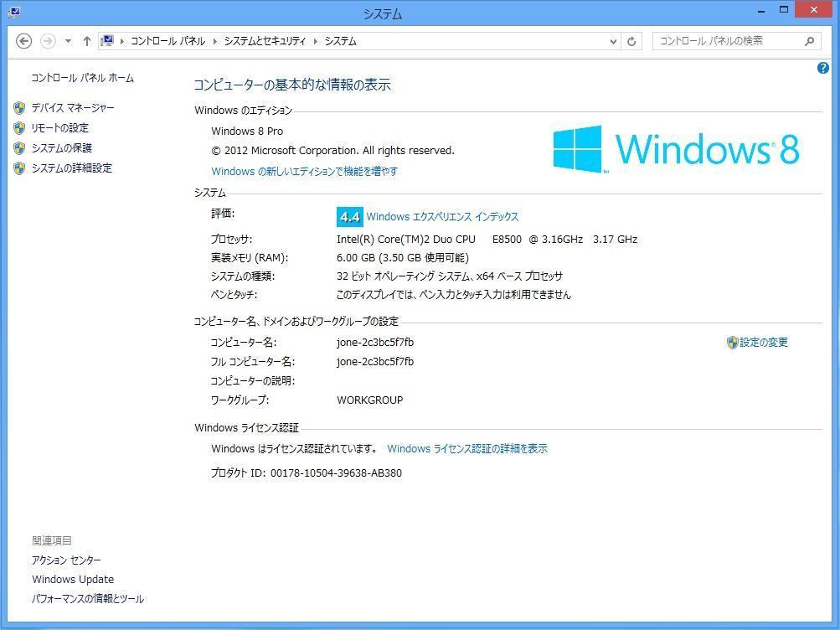
Task: Open the recent locations dropdown arrow
Action: tap(68, 41)
